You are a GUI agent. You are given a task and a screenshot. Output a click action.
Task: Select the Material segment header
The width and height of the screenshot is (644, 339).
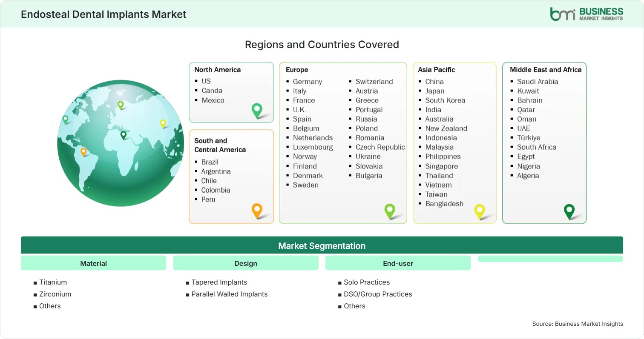point(93,263)
